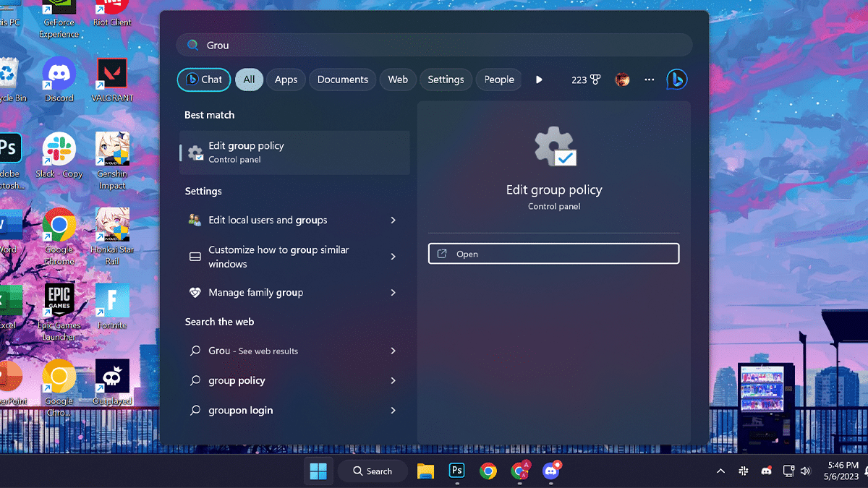Click the search text field containing Grou
868x488 pixels.
(434, 45)
